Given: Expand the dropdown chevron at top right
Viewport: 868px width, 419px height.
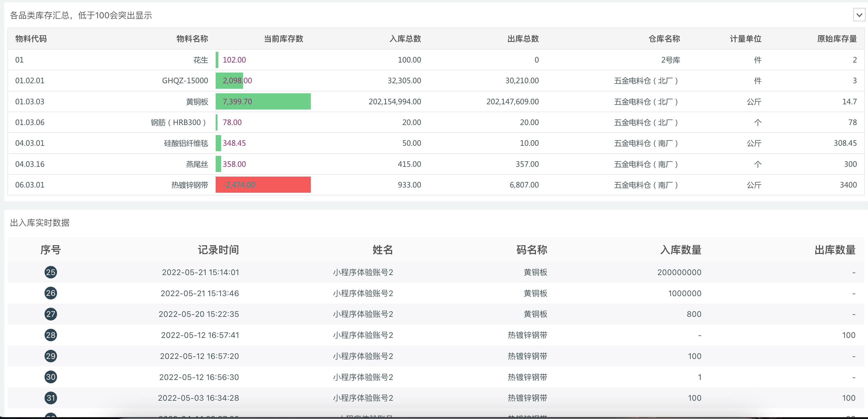Looking at the screenshot, I should point(859,15).
